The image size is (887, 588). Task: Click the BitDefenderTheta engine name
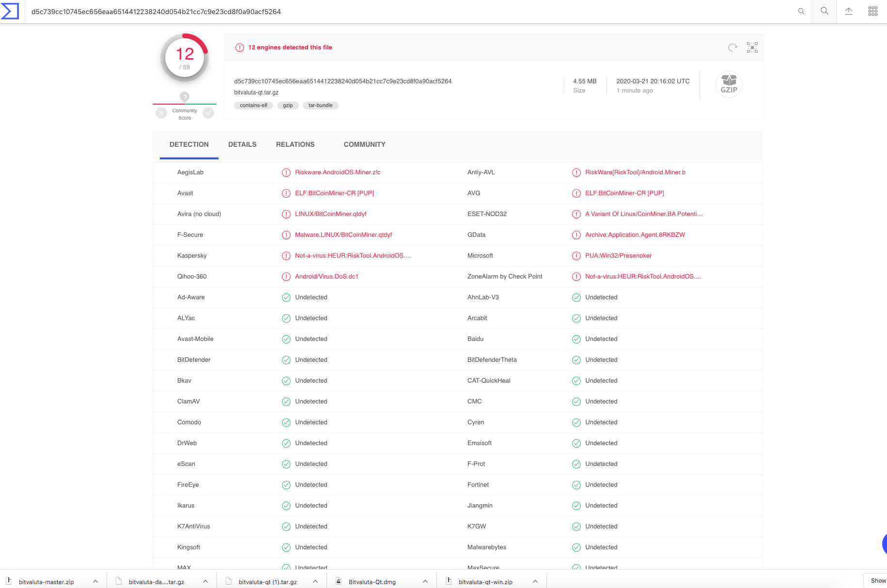(x=492, y=360)
